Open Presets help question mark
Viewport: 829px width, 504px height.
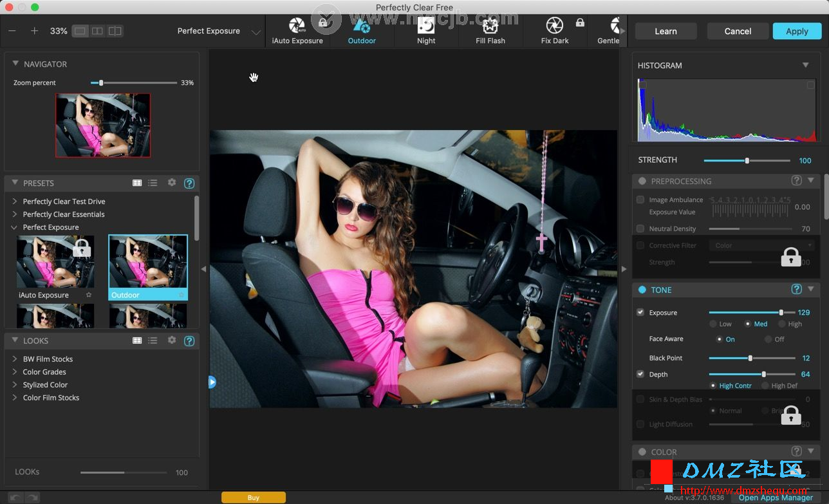tap(189, 183)
